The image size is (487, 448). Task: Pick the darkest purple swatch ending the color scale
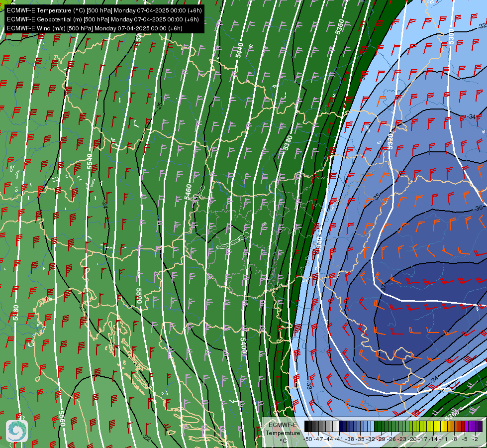tap(481, 426)
